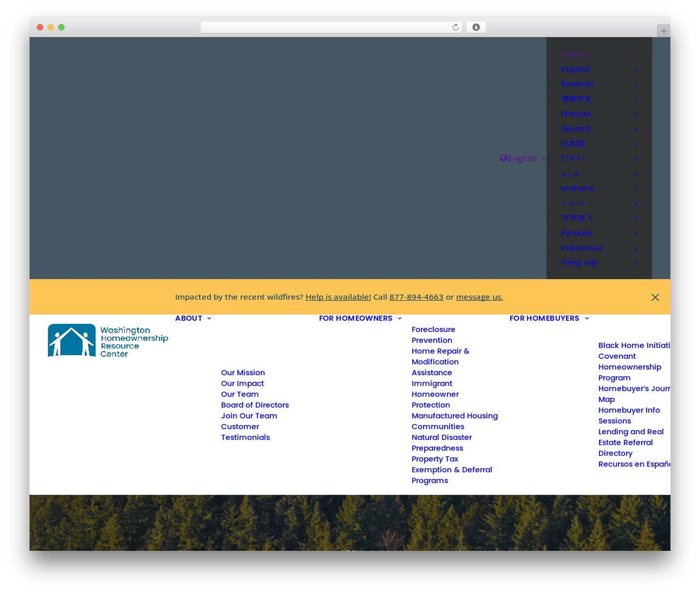Select 日本語 in the language menu

572,143
